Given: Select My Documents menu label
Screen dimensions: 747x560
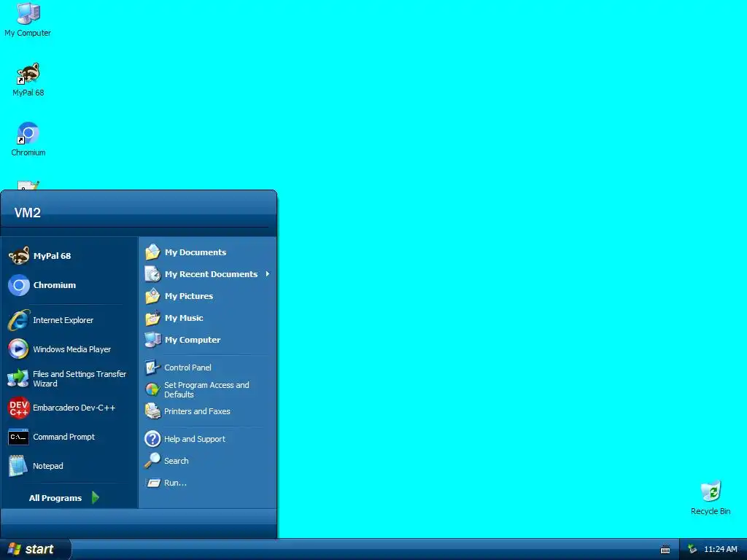Looking at the screenshot, I should (196, 252).
